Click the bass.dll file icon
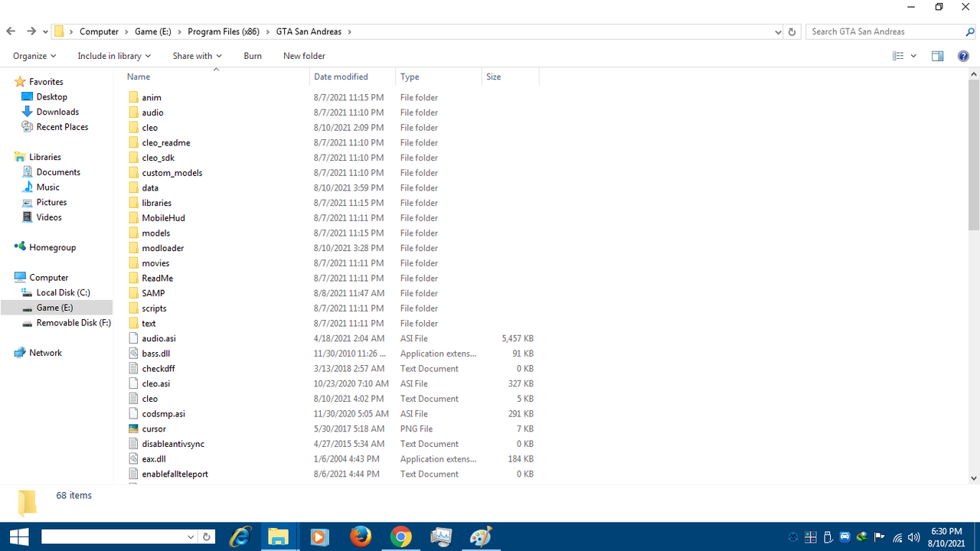 click(134, 354)
